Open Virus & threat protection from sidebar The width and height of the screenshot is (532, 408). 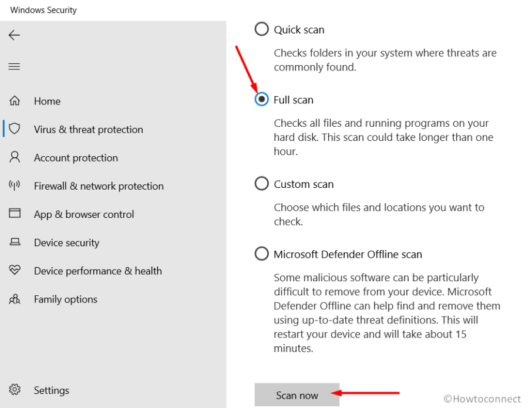point(88,129)
